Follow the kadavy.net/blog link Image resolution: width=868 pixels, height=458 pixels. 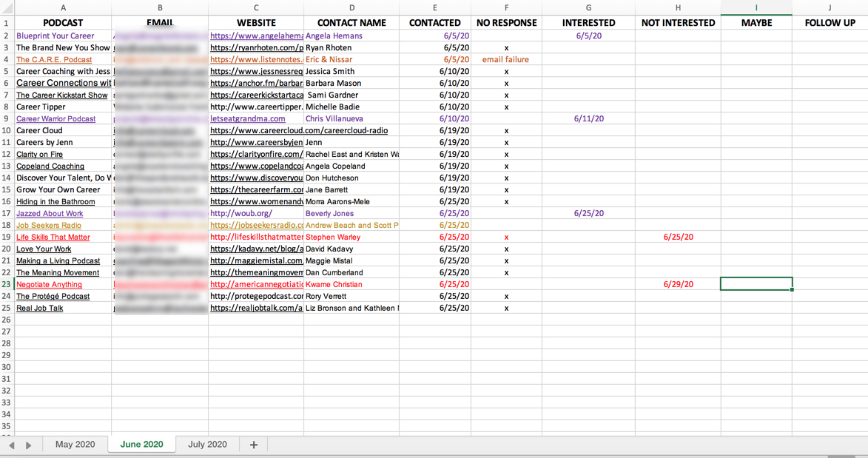(257, 249)
